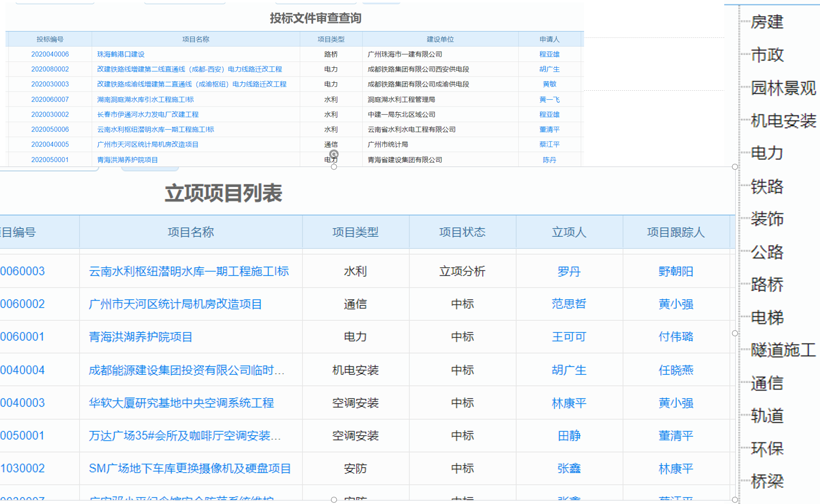
Task: Open the 华软大厦研究基地中央空调系统工程 project
Action: click(x=181, y=403)
